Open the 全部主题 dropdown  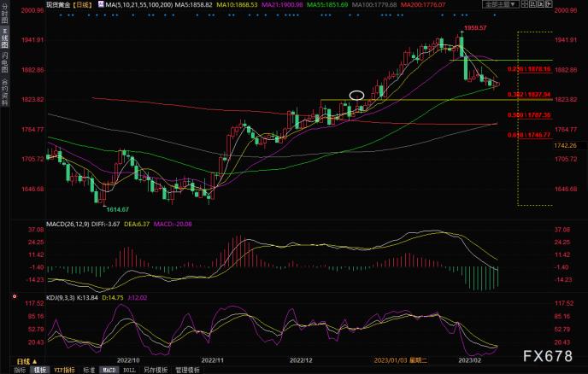[x=500, y=4]
